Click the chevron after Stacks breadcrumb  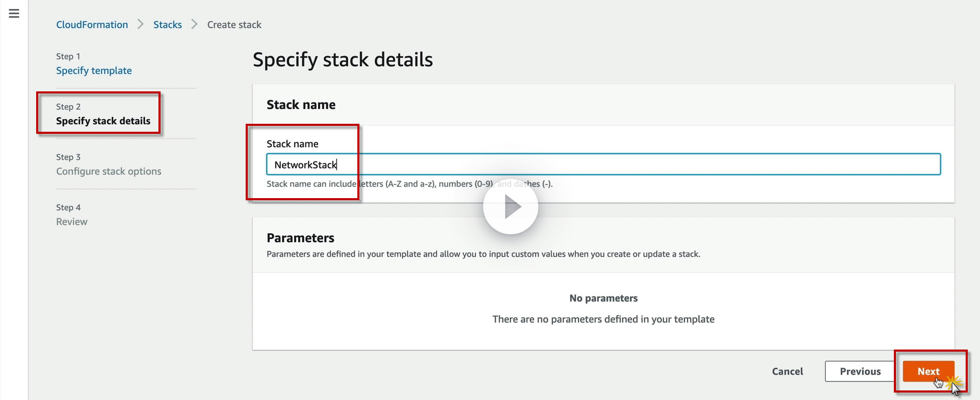tap(194, 24)
